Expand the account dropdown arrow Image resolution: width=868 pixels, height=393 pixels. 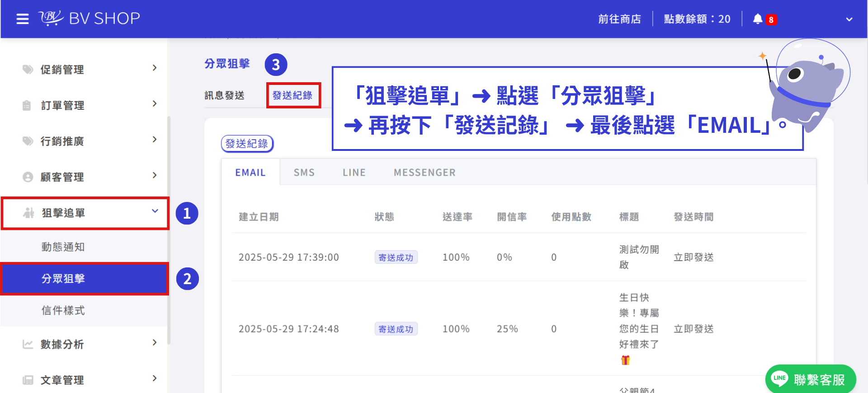point(849,19)
